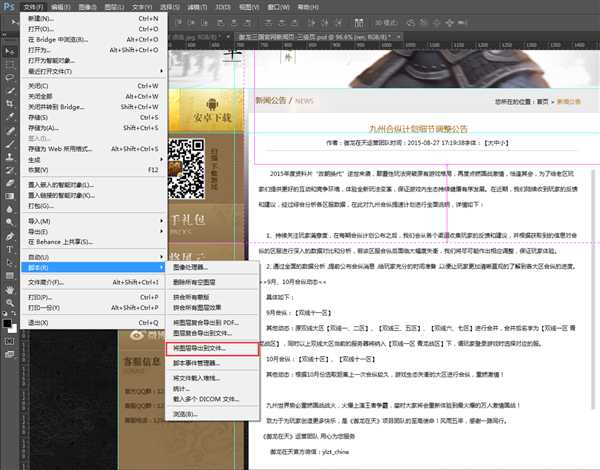The image size is (600, 470).
Task: Select the Quick Selection tool
Action: pos(10,91)
